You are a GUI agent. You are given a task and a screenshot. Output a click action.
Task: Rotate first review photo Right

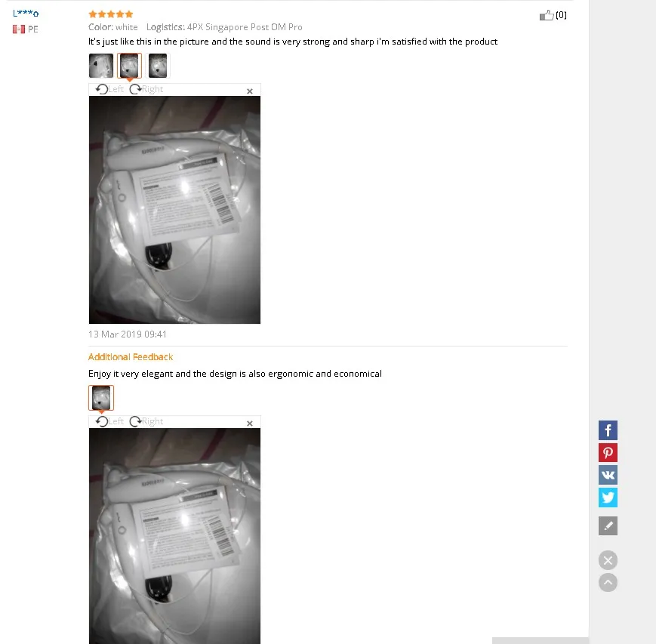coord(146,89)
